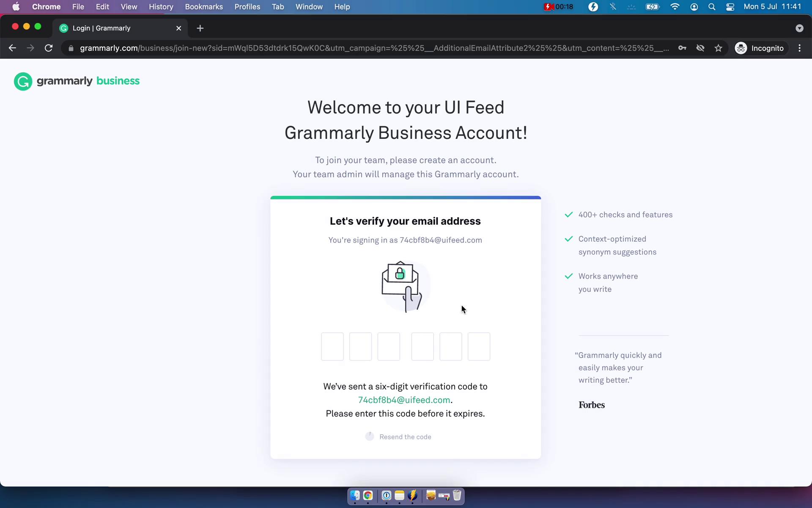Open the saved passwords key icon
This screenshot has width=812, height=508.
(682, 48)
